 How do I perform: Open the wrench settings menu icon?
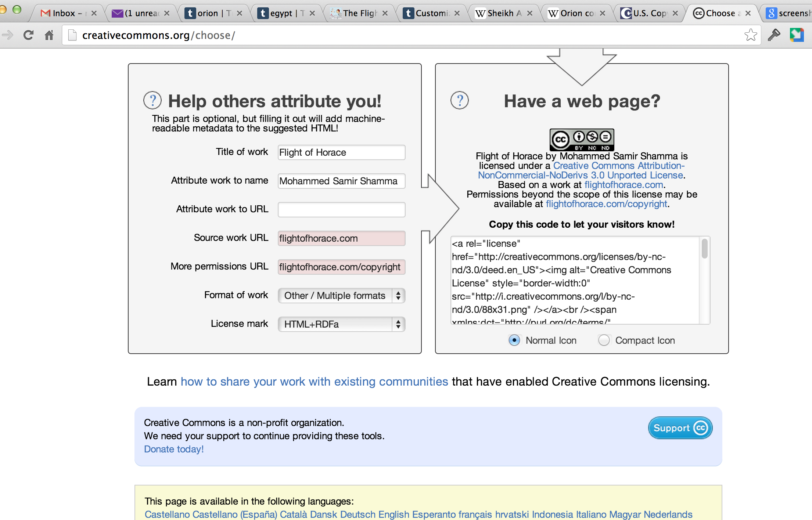coord(774,35)
